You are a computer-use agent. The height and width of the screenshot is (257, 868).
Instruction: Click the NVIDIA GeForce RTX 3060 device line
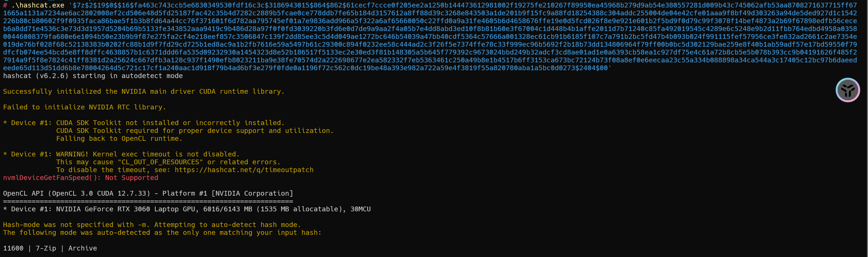coord(187,209)
